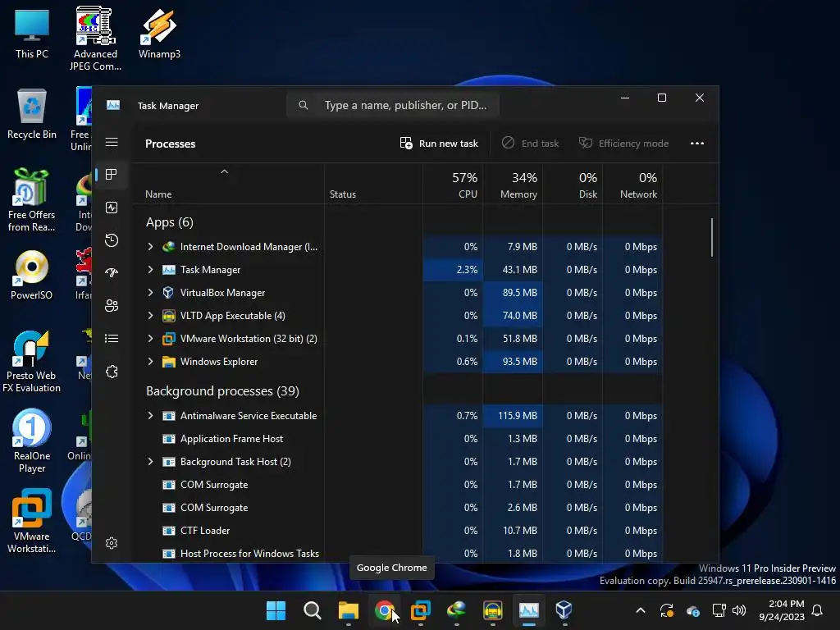
Task: Open the clock showing 2:04 PM
Action: 782,610
